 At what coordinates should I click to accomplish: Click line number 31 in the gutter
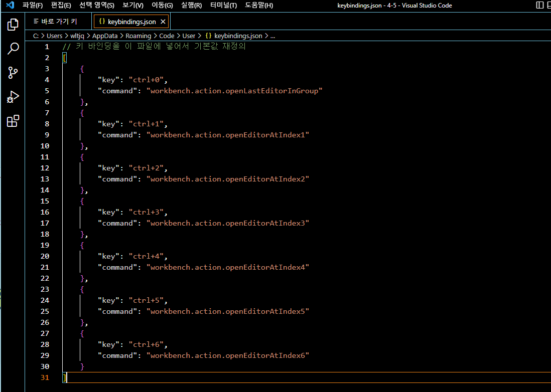45,377
